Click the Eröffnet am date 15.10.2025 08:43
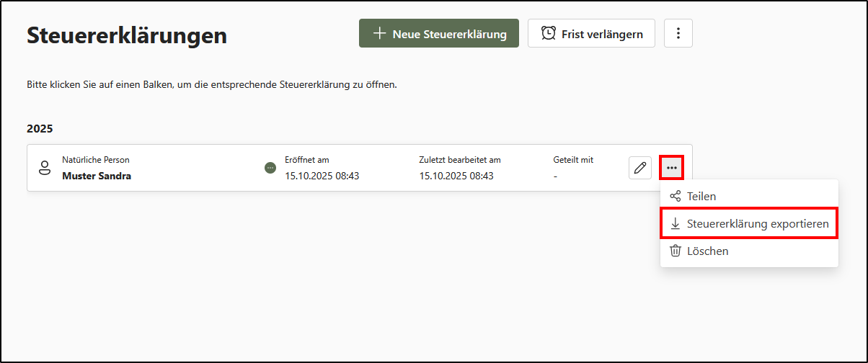Image resolution: width=868 pixels, height=363 pixels. click(322, 176)
